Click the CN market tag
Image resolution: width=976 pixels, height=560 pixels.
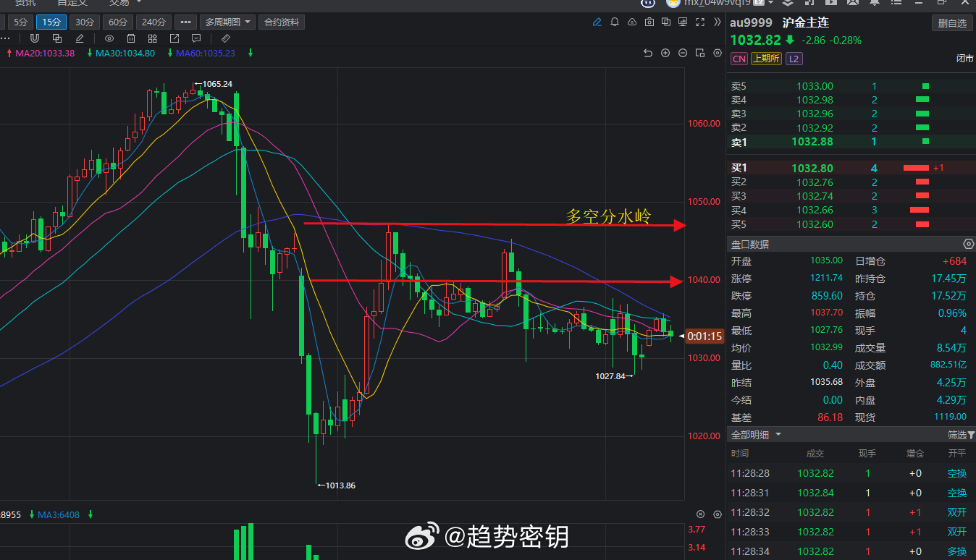pos(739,59)
